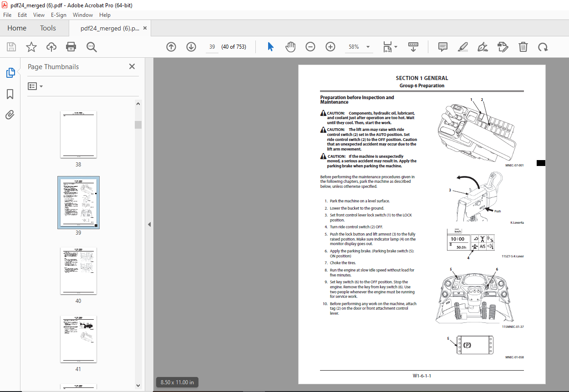Toggle the scrolling mode keyboard icon

[413, 47]
